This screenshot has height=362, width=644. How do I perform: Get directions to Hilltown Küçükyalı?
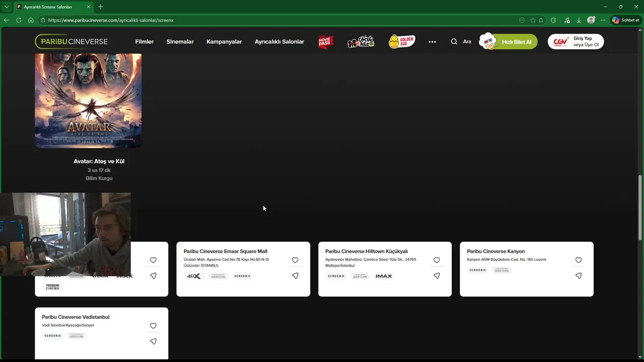pyautogui.click(x=437, y=276)
